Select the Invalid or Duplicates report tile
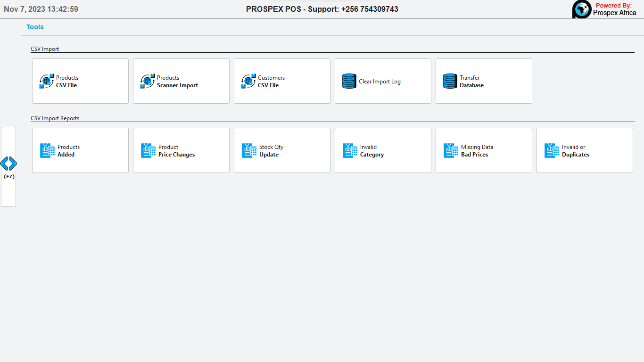 point(585,150)
